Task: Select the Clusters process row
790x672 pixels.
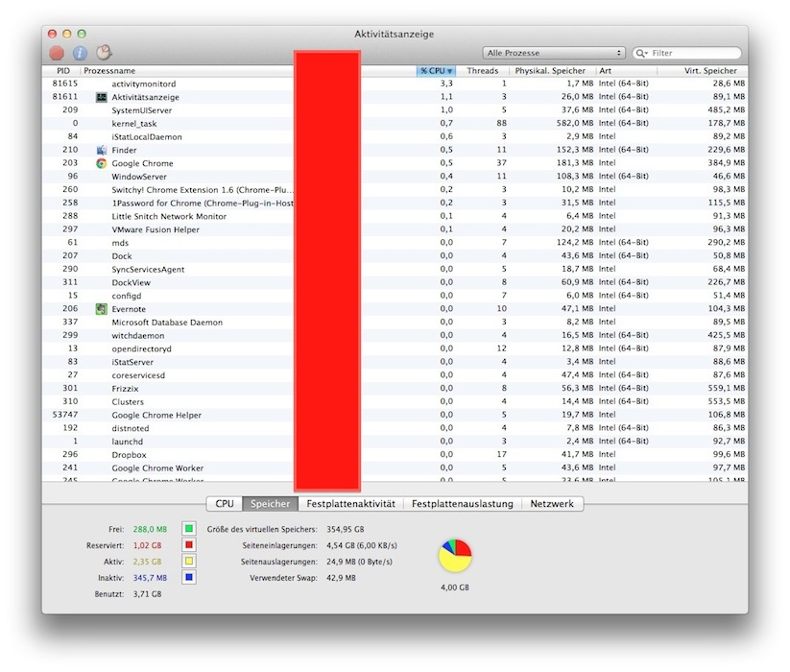Action: tap(395, 401)
